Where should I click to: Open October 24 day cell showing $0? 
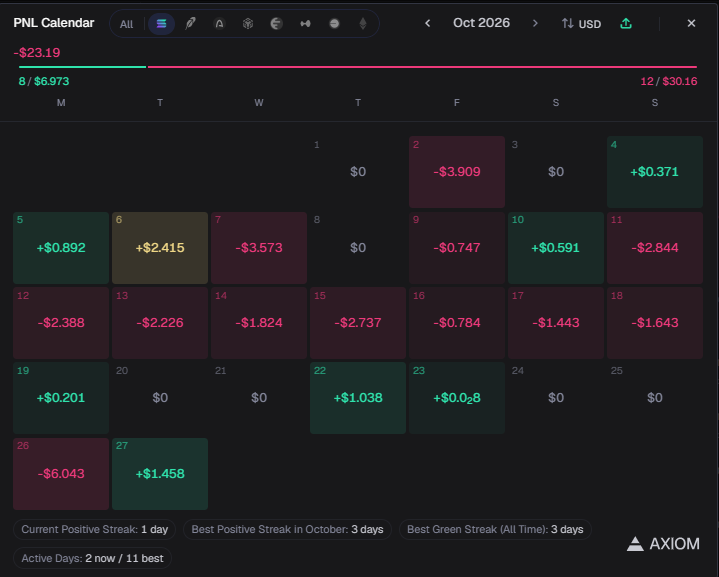tap(556, 398)
